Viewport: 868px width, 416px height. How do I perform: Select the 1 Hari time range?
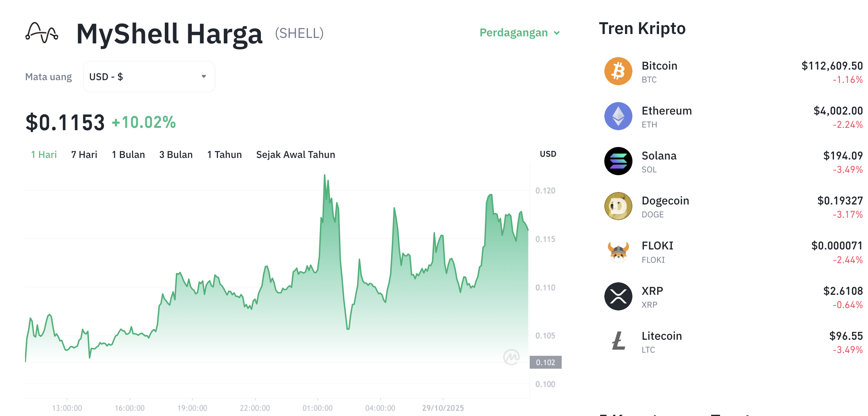click(x=44, y=155)
